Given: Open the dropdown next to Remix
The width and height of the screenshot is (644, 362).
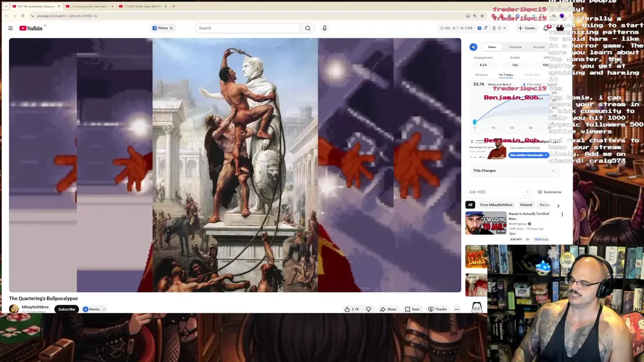Looking at the screenshot, I should click(x=104, y=309).
